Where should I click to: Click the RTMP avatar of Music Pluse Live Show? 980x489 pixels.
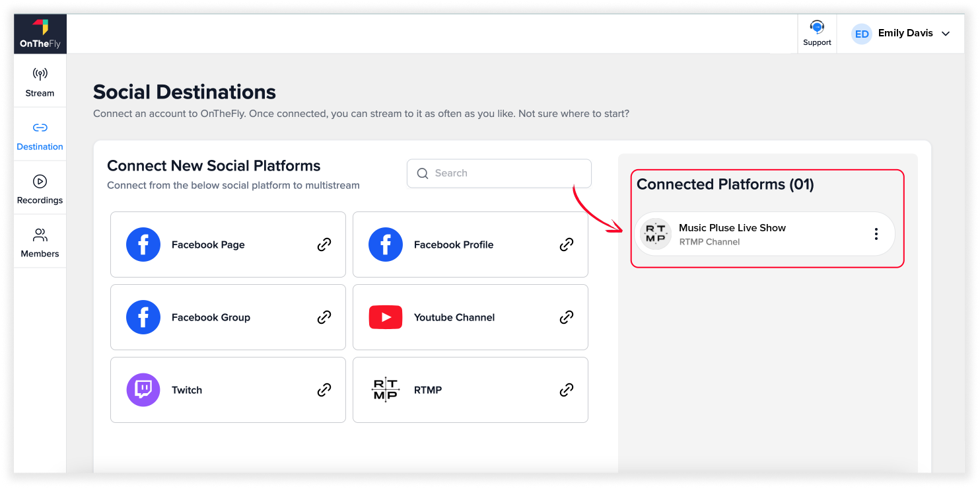(x=656, y=234)
